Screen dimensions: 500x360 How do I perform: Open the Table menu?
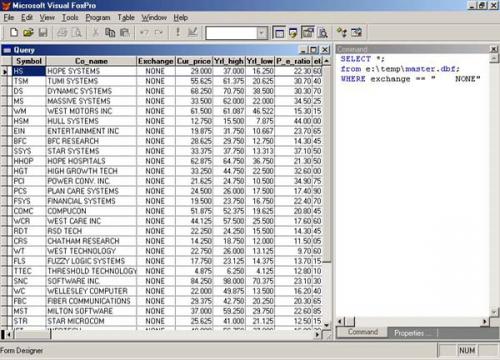point(126,17)
